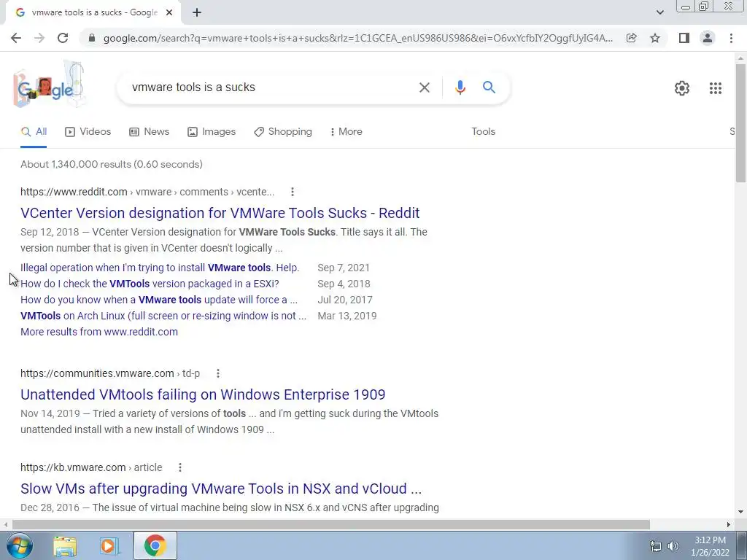The width and height of the screenshot is (747, 560).
Task: Open 'How do I check the VMTools version' link
Action: [150, 284]
